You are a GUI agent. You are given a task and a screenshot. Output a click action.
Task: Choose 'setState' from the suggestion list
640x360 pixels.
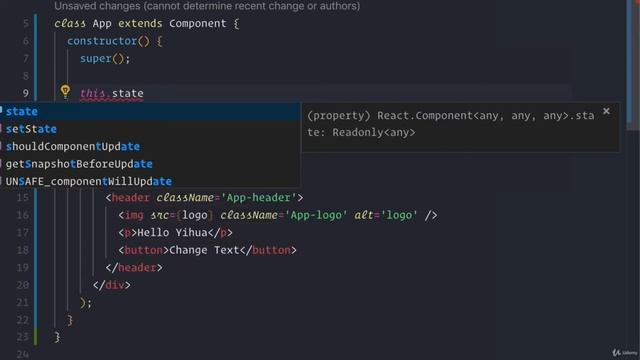149,129
